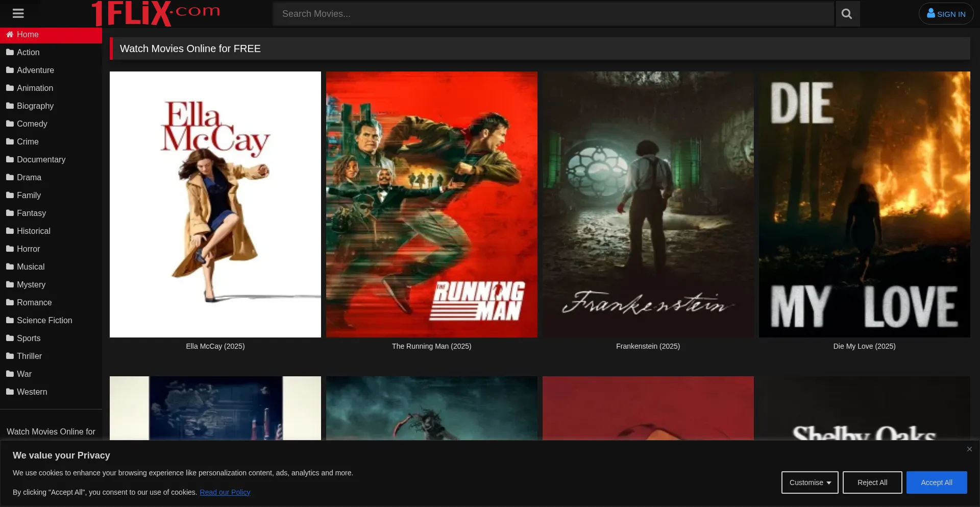Browse the Romance genre
The height and width of the screenshot is (507, 980).
[x=51, y=302]
